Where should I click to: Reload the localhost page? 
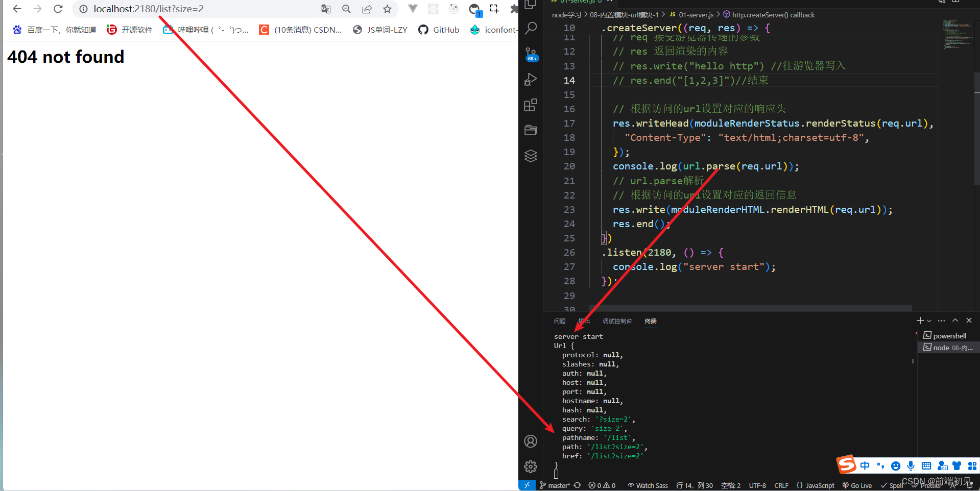(x=58, y=9)
